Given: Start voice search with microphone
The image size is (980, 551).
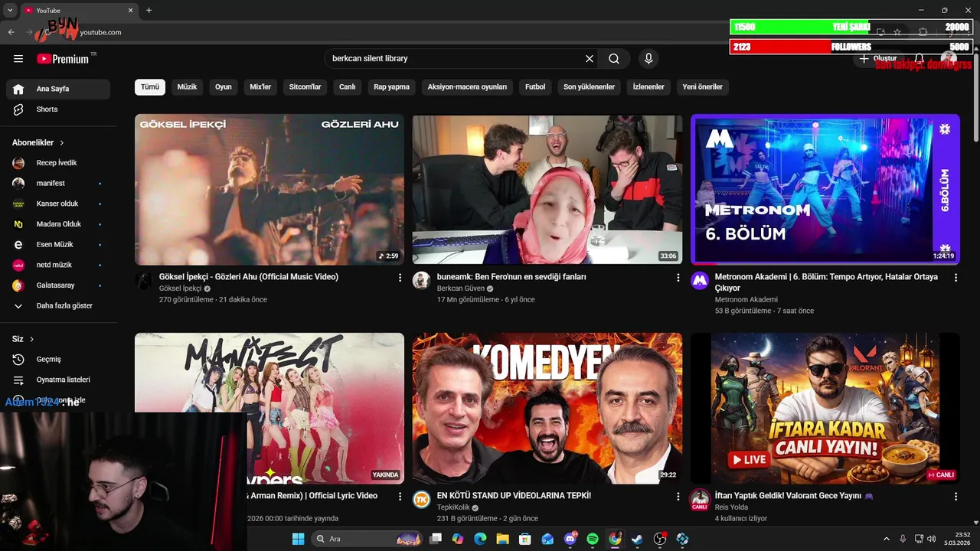Looking at the screenshot, I should [648, 59].
